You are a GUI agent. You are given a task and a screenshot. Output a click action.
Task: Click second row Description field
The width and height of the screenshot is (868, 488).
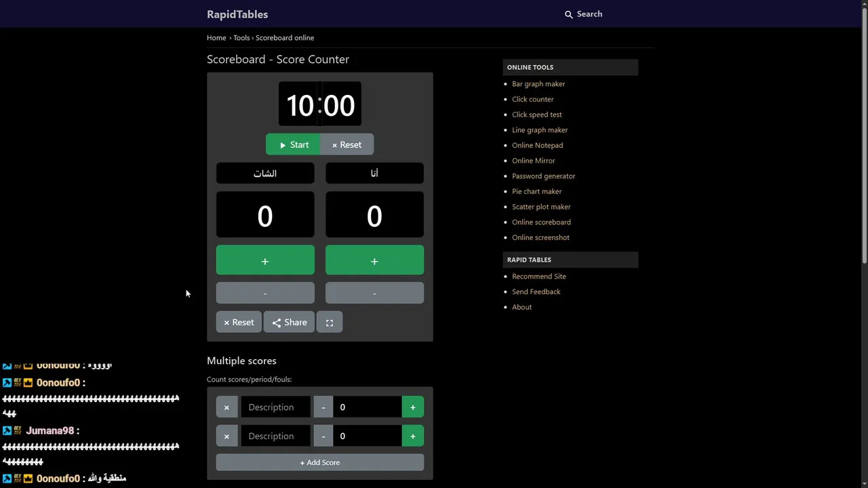276,436
